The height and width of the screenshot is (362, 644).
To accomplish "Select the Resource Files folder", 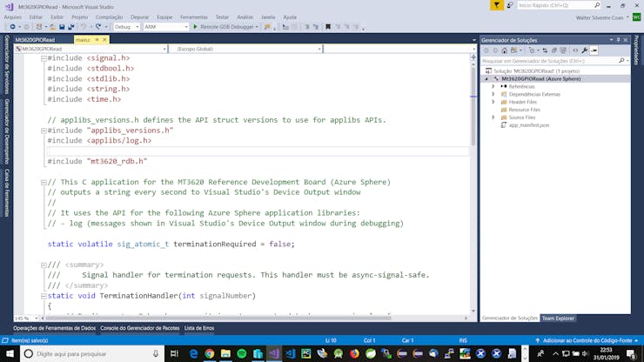I will [x=524, y=110].
